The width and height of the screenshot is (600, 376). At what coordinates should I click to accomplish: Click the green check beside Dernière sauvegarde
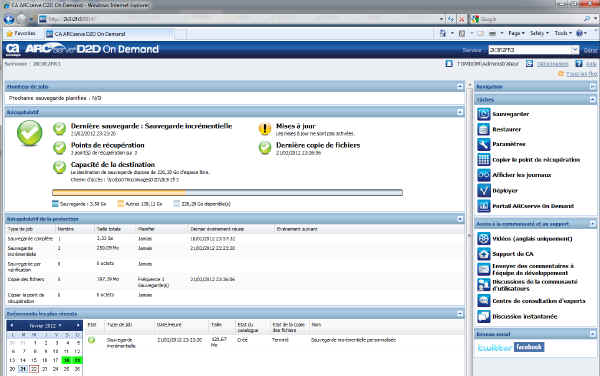(59, 129)
